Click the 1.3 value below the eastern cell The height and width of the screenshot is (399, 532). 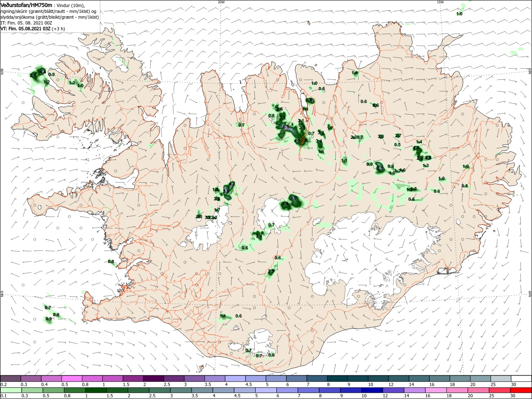point(426,166)
